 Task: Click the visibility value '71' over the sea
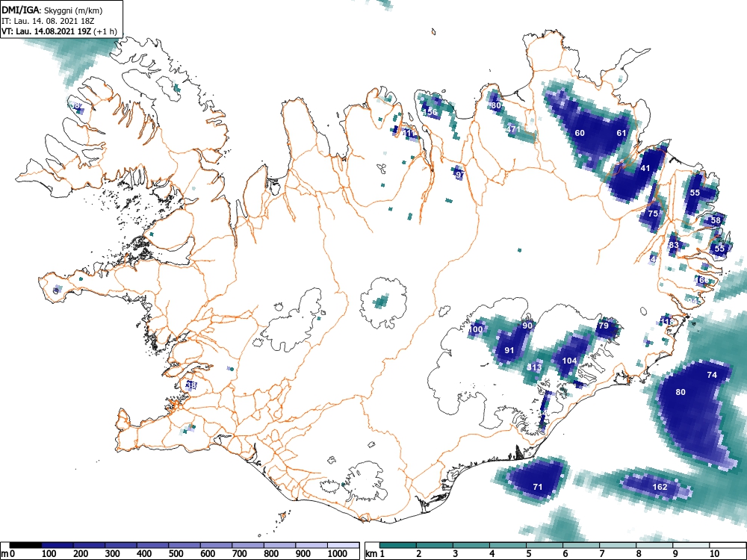point(537,487)
